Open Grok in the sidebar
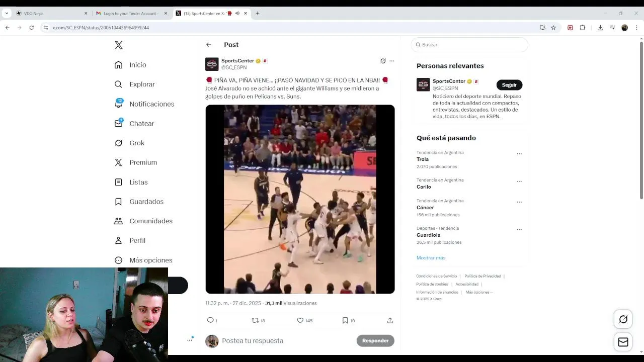644x362 pixels. [x=129, y=143]
